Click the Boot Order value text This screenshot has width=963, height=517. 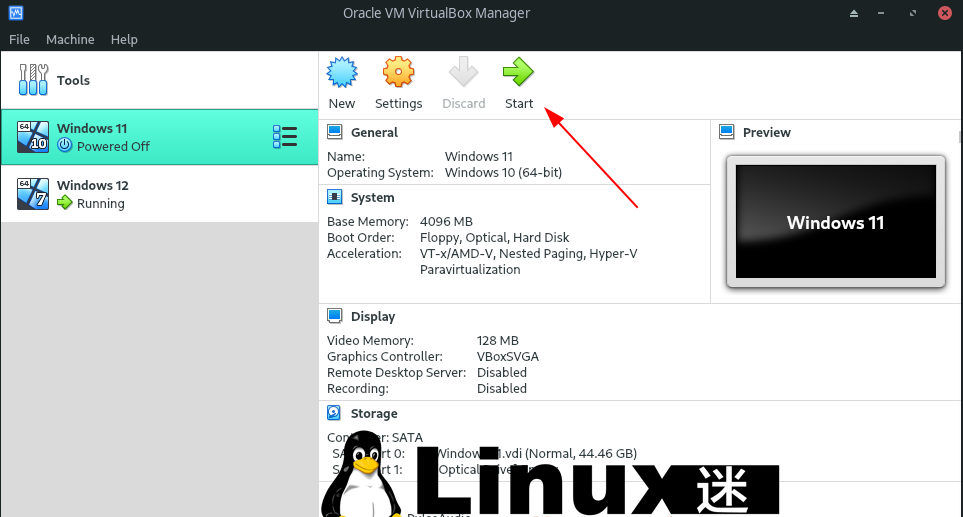(494, 238)
